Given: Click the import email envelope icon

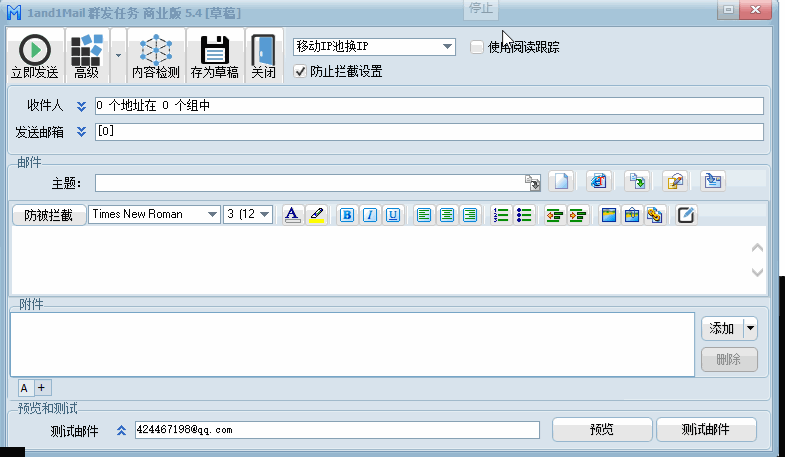Looking at the screenshot, I should [x=713, y=181].
